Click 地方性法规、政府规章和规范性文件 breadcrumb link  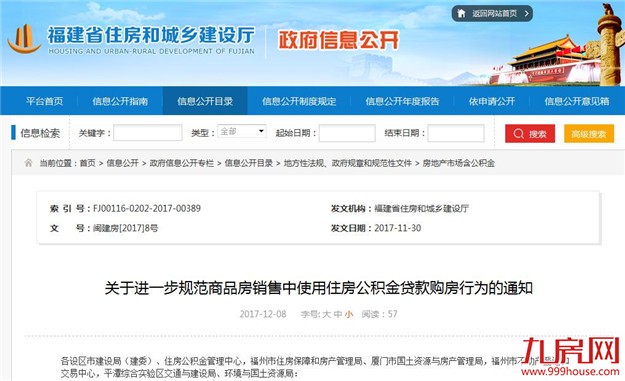tap(348, 163)
